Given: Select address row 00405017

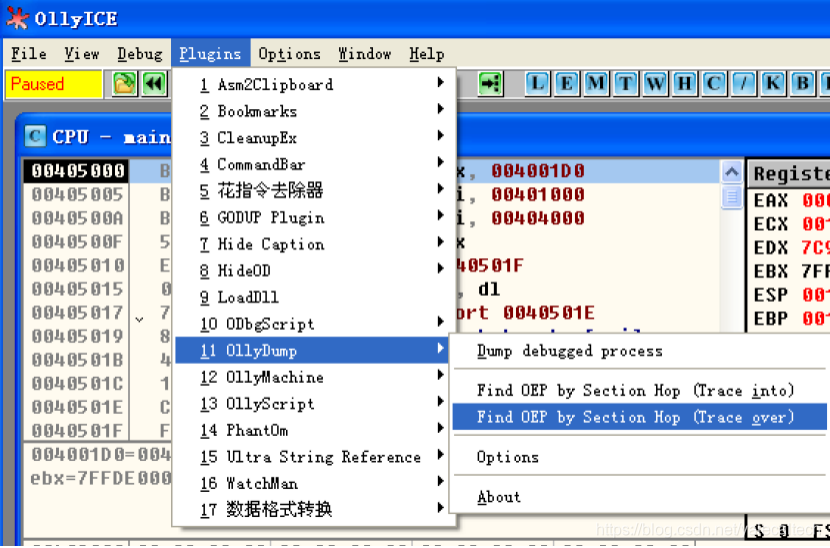Looking at the screenshot, I should [77, 312].
